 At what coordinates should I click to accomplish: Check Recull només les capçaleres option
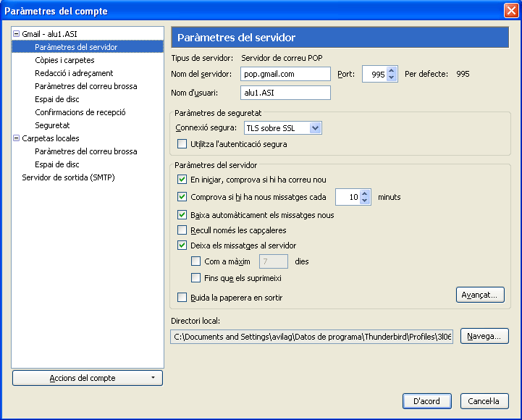point(182,230)
